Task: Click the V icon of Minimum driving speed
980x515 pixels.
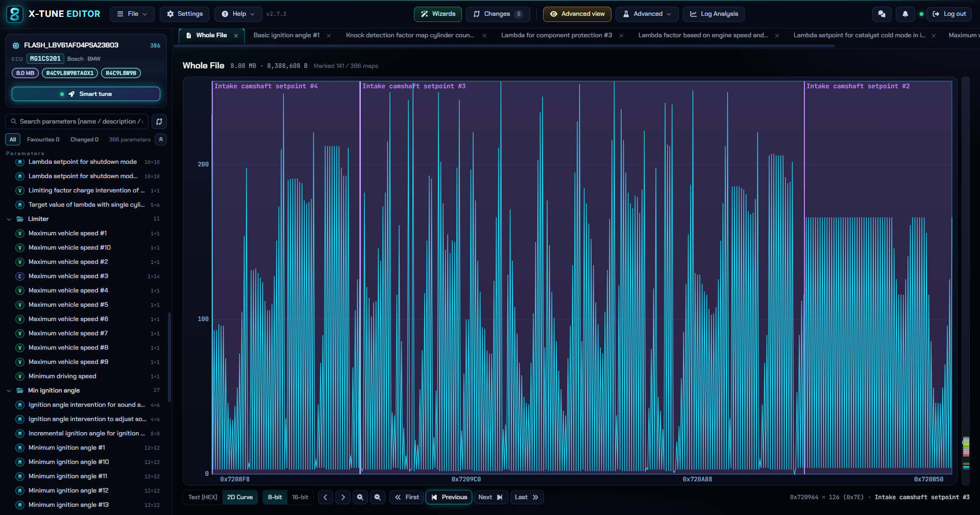Action: [x=20, y=376]
